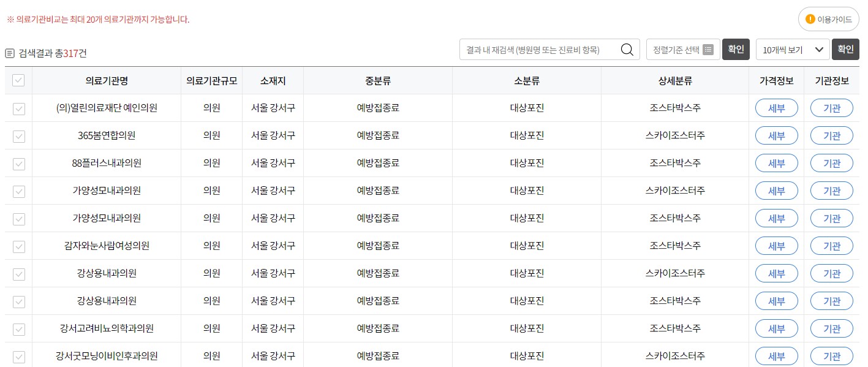This screenshot has height=367, width=868.
Task: Open 기관 info for 365봄연합의원
Action: click(831, 136)
